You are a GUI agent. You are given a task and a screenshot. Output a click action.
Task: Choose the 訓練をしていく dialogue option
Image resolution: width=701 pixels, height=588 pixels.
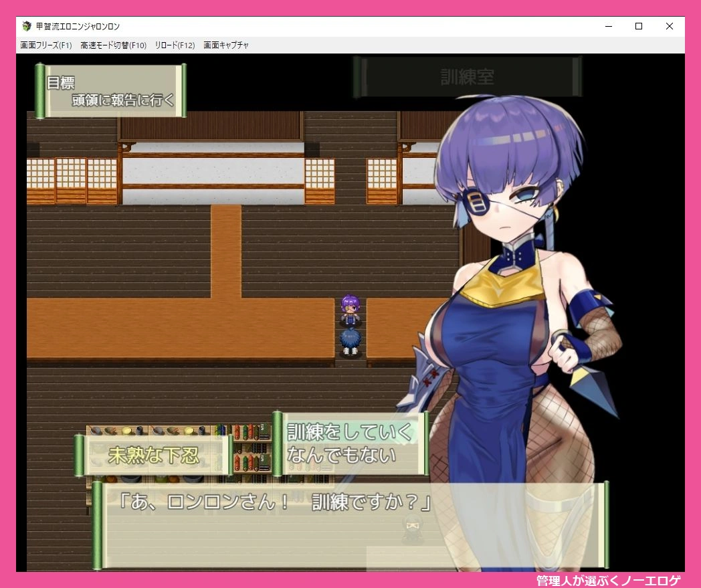[x=350, y=432]
